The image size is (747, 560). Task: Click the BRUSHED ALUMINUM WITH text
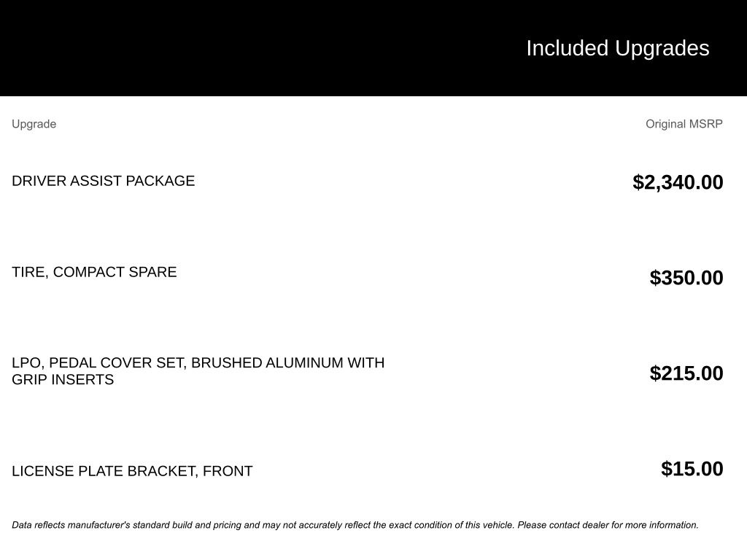[287, 363]
